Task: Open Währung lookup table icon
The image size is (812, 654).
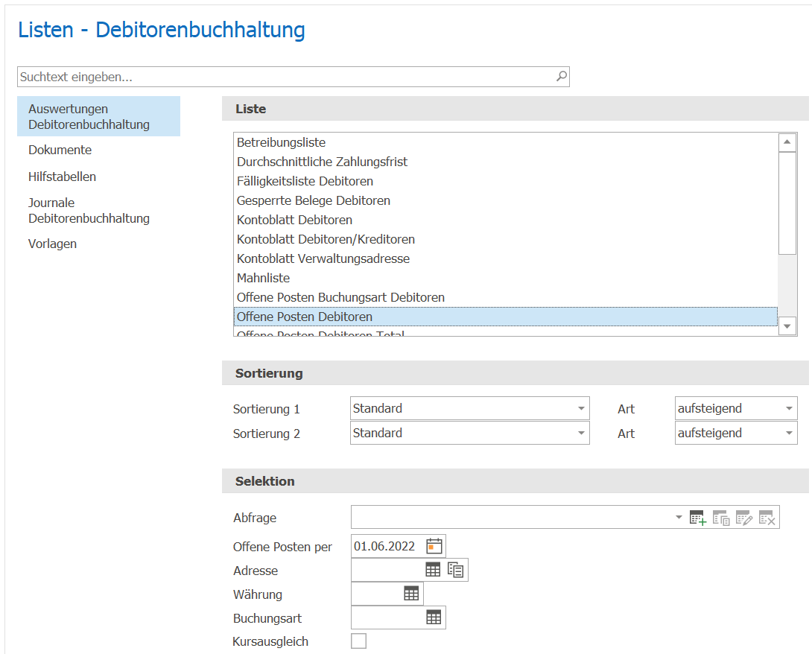Action: [411, 594]
